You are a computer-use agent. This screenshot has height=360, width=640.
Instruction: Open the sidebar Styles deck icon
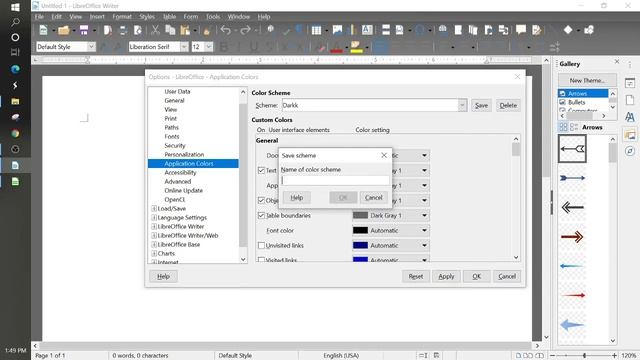pyautogui.click(x=630, y=117)
